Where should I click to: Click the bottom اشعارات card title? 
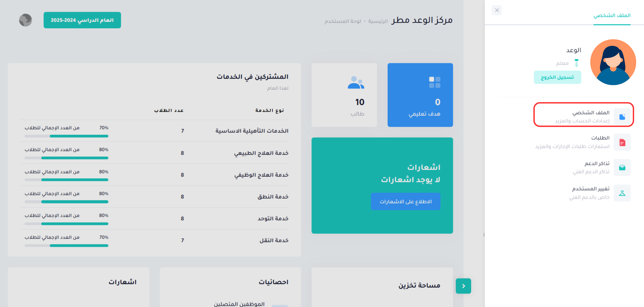(x=122, y=282)
